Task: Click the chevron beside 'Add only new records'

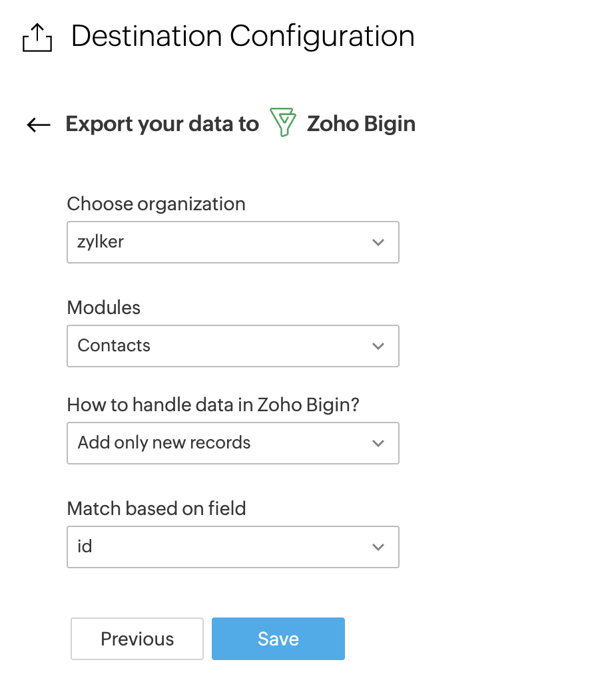Action: coord(378,443)
